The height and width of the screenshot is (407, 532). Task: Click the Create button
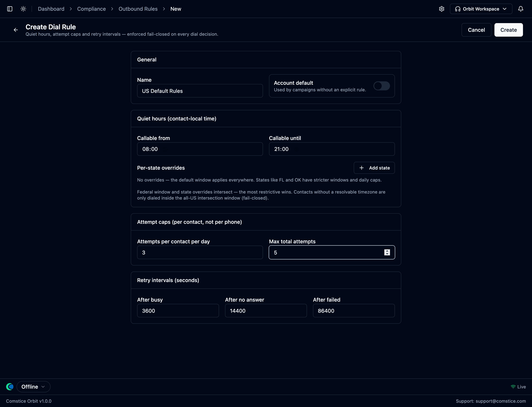coord(508,30)
